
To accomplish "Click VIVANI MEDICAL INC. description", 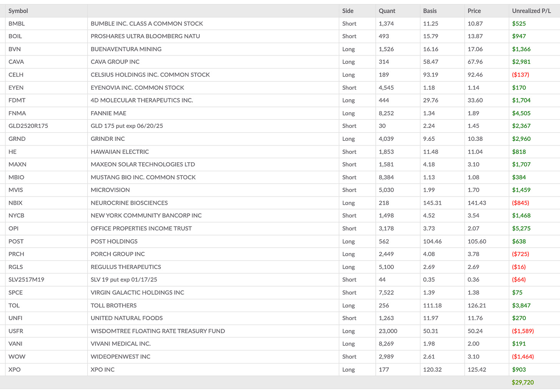I will 121,344.
